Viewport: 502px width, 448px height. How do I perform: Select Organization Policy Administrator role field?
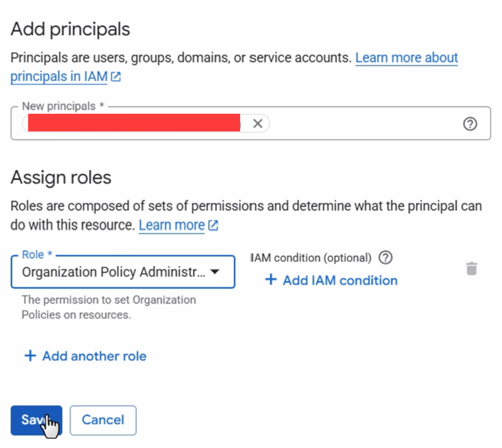[x=123, y=272]
